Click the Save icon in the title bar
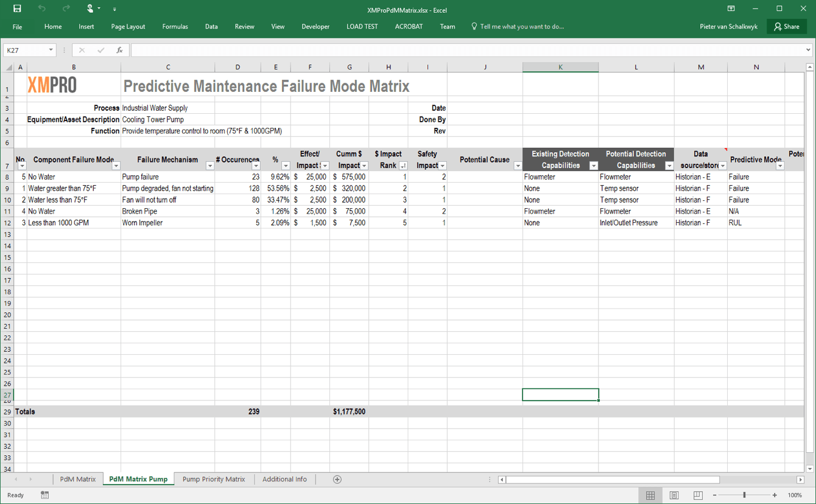This screenshot has height=504, width=816. (17, 9)
